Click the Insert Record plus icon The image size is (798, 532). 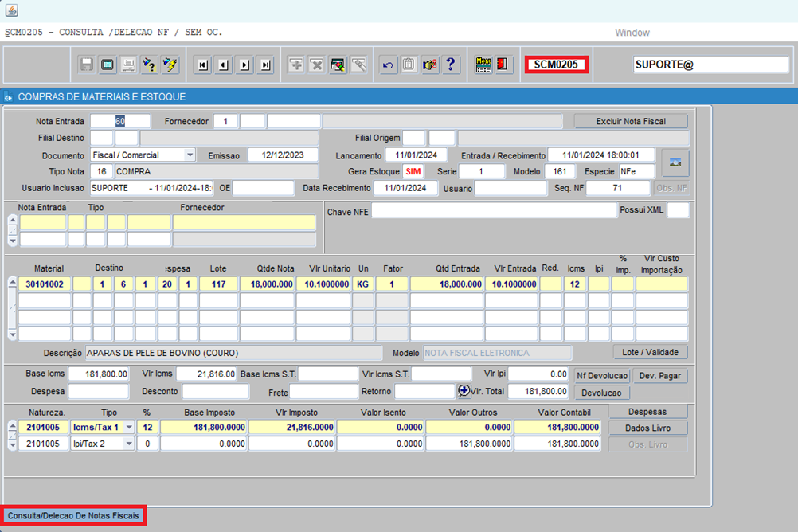[296, 65]
